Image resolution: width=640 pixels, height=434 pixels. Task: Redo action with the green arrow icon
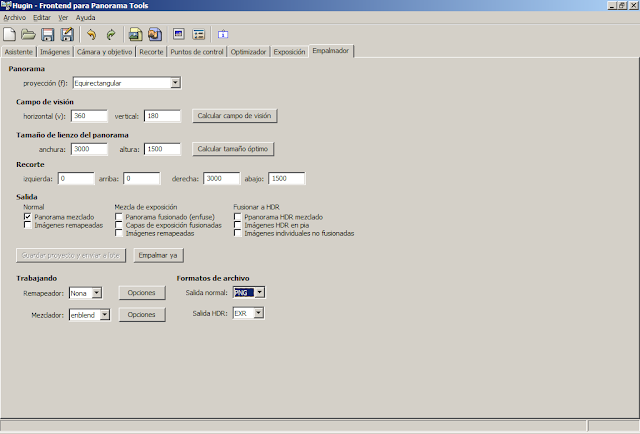pos(111,34)
